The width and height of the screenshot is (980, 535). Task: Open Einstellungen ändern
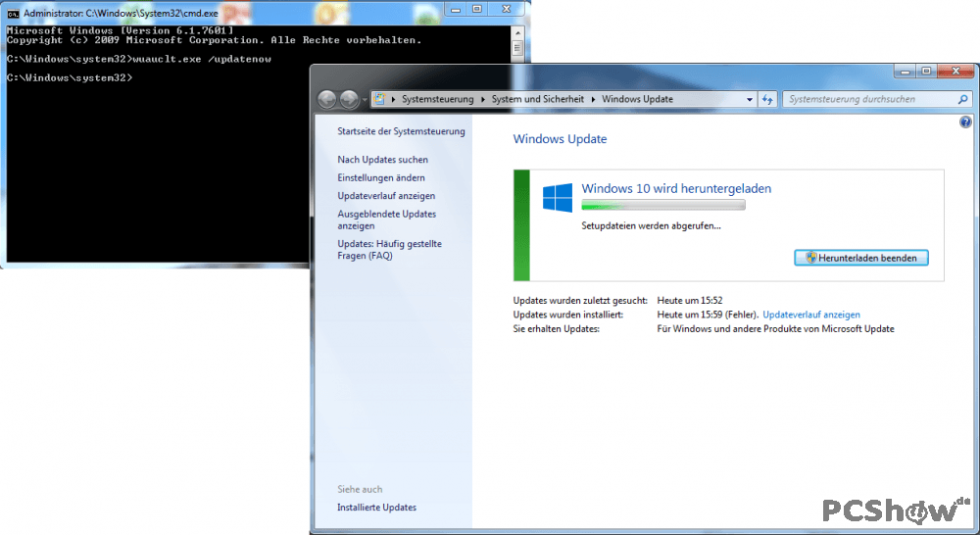click(x=381, y=177)
